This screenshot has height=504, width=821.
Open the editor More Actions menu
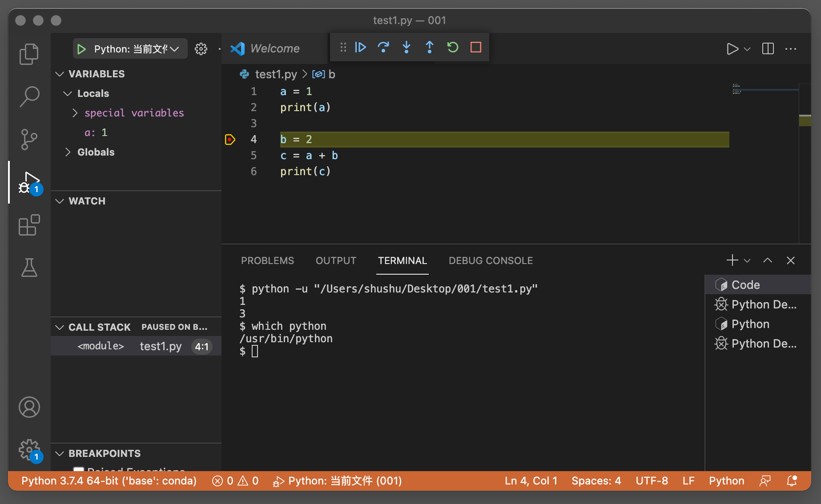coord(791,49)
